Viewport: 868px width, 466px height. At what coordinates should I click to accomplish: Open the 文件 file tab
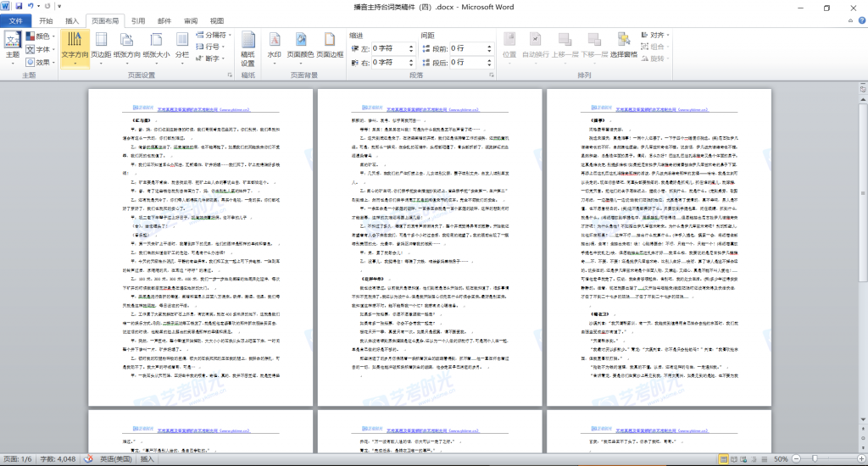15,20
